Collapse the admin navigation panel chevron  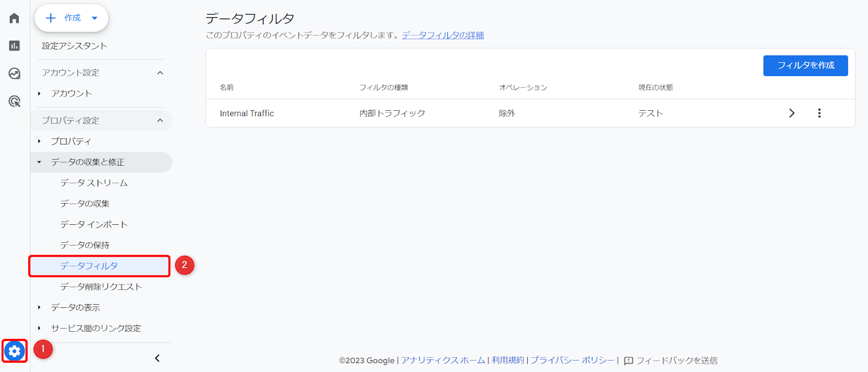(157, 358)
